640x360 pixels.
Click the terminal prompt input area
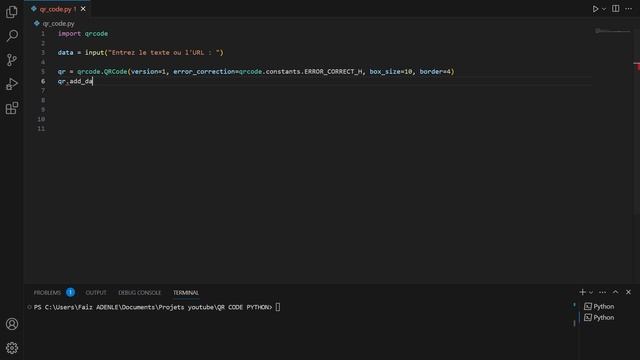click(278, 307)
